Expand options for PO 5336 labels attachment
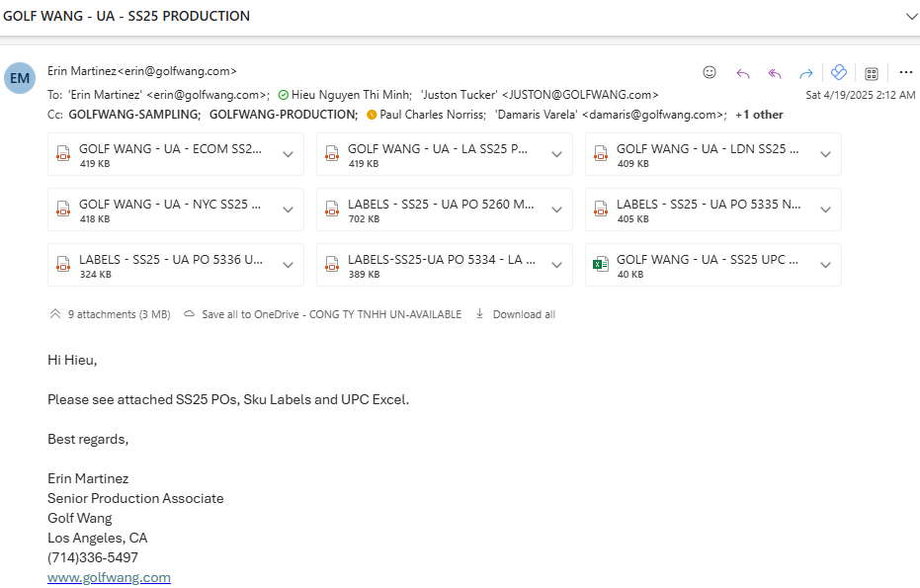Viewport: 920px width, 588px height. (x=289, y=265)
